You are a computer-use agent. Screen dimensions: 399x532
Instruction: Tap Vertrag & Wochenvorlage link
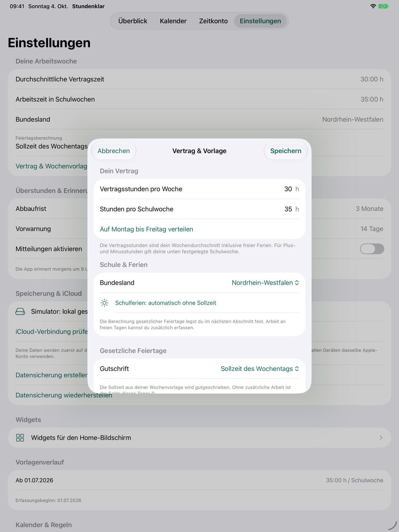point(52,166)
